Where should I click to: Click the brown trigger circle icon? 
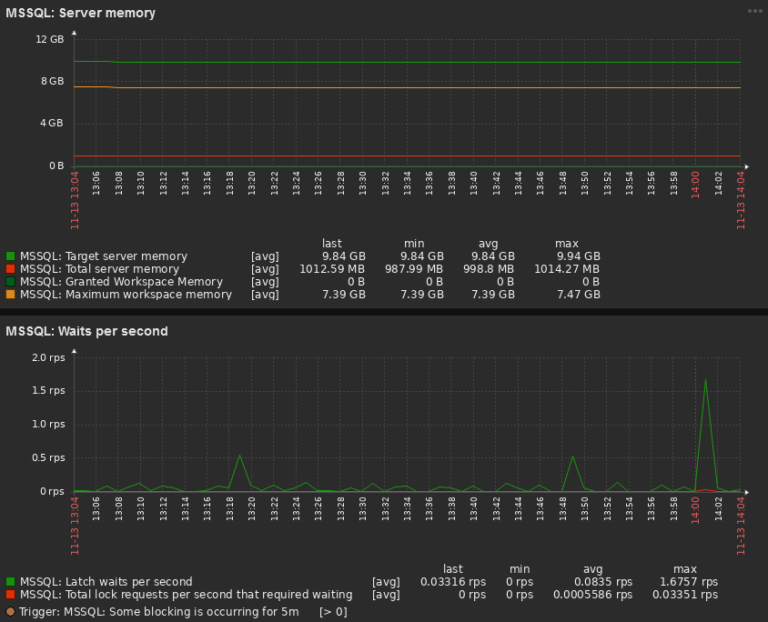pos(11,610)
